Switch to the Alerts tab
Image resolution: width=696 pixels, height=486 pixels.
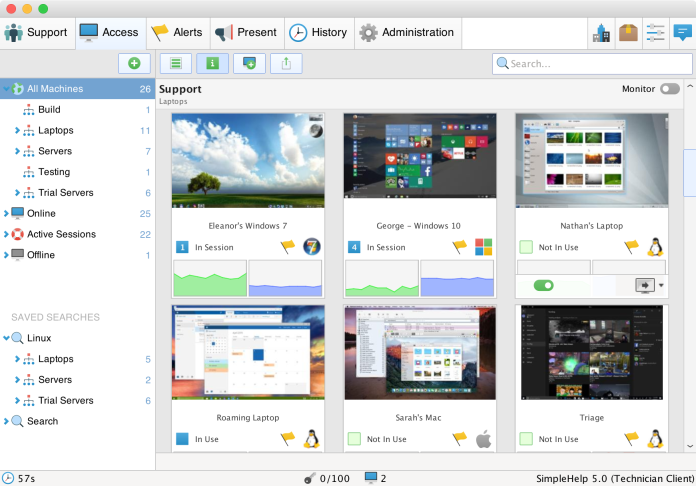(x=176, y=32)
